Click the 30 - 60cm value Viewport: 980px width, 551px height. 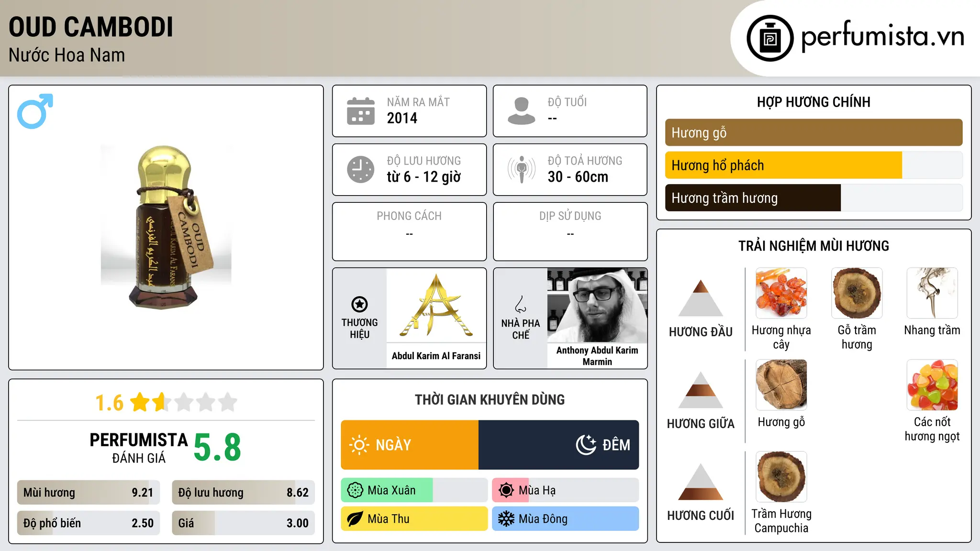click(578, 177)
